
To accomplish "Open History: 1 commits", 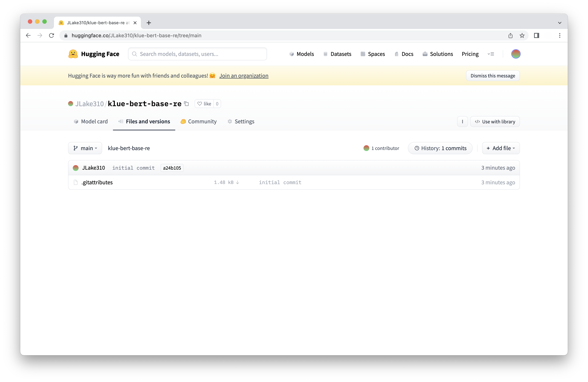I will pos(440,148).
